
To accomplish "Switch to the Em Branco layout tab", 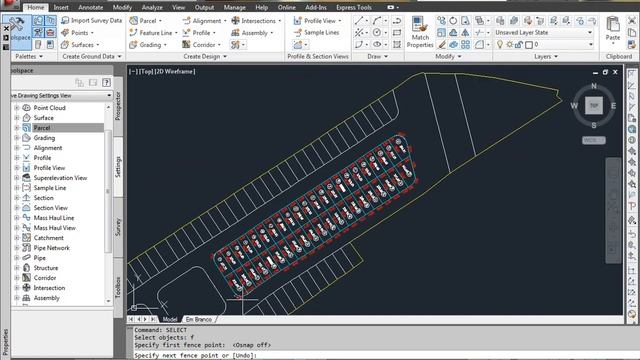I will click(199, 319).
